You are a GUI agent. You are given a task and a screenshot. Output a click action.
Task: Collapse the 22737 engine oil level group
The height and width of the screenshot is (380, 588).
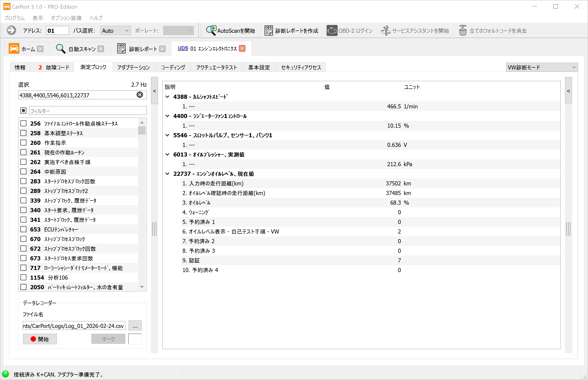167,174
